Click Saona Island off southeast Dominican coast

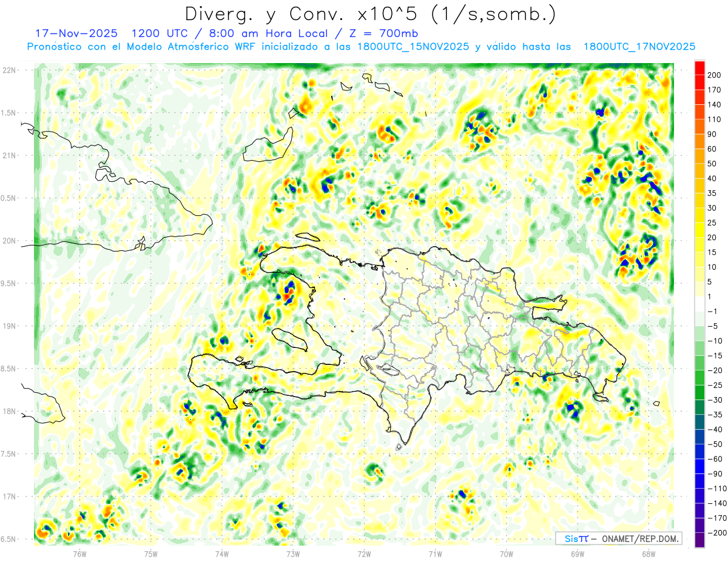click(601, 398)
